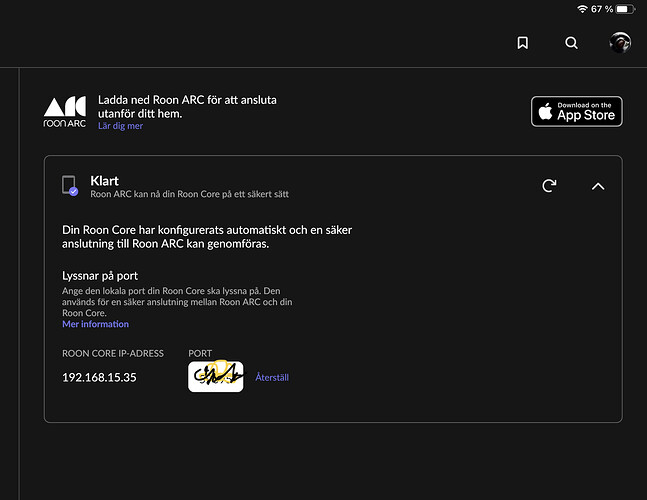Screen dimensions: 647x500
Task: Click 'Roon ARC kan nå din Roon Core' subtitle
Action: [189, 194]
